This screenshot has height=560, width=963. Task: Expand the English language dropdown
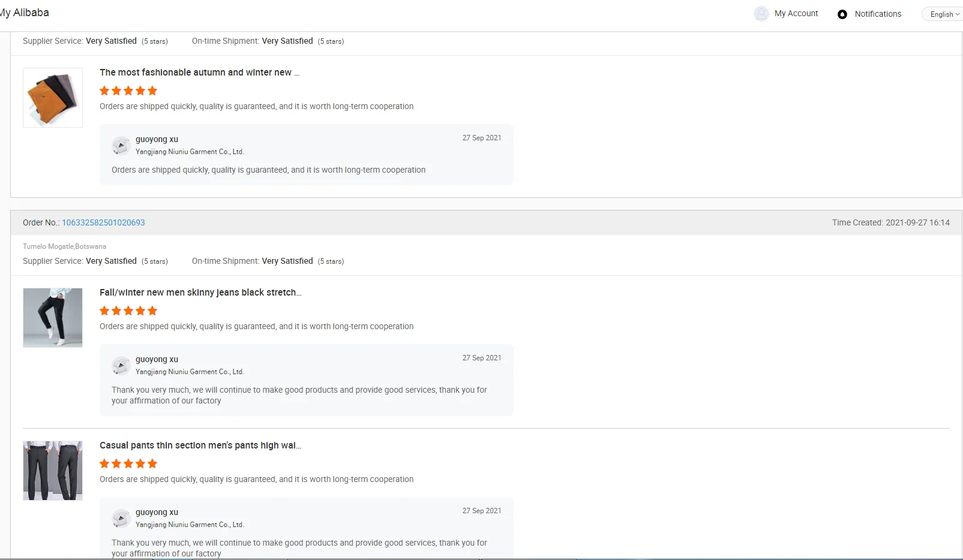pyautogui.click(x=944, y=14)
